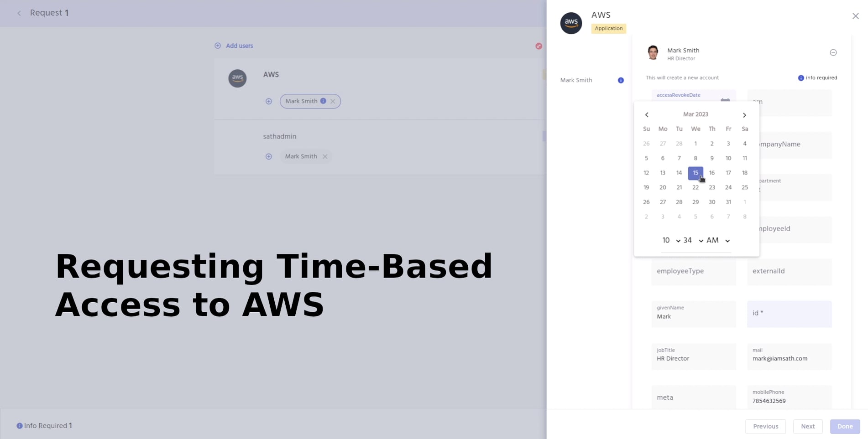868x439 pixels.
Task: Click the employeeType field
Action: click(x=694, y=272)
